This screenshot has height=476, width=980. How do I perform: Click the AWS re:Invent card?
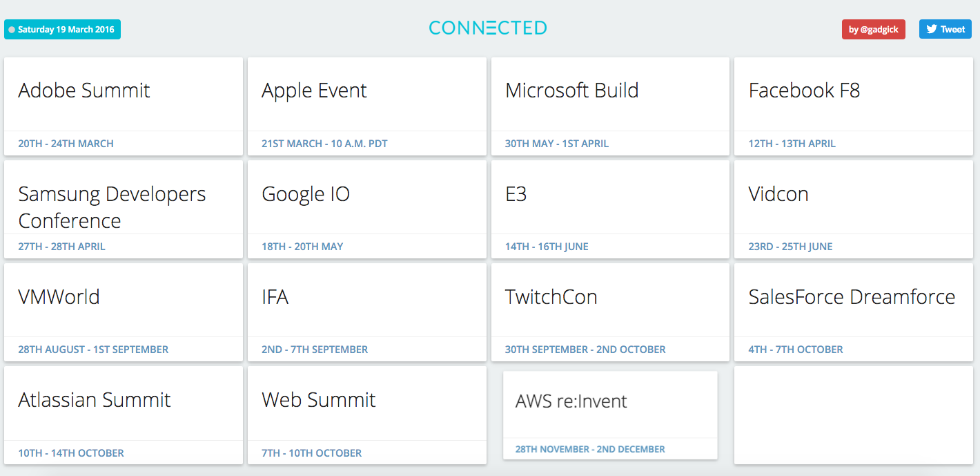coord(610,415)
